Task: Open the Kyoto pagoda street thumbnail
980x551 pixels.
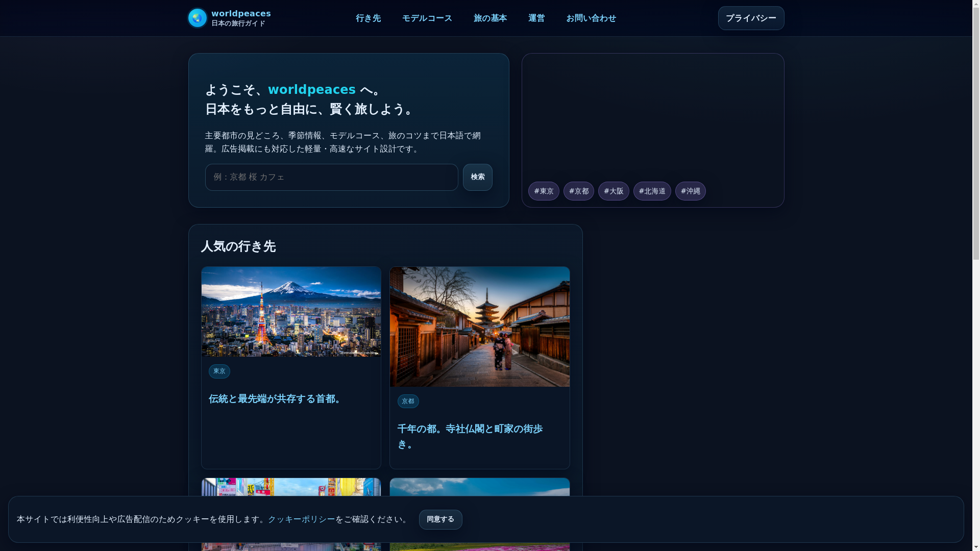Action: (480, 327)
